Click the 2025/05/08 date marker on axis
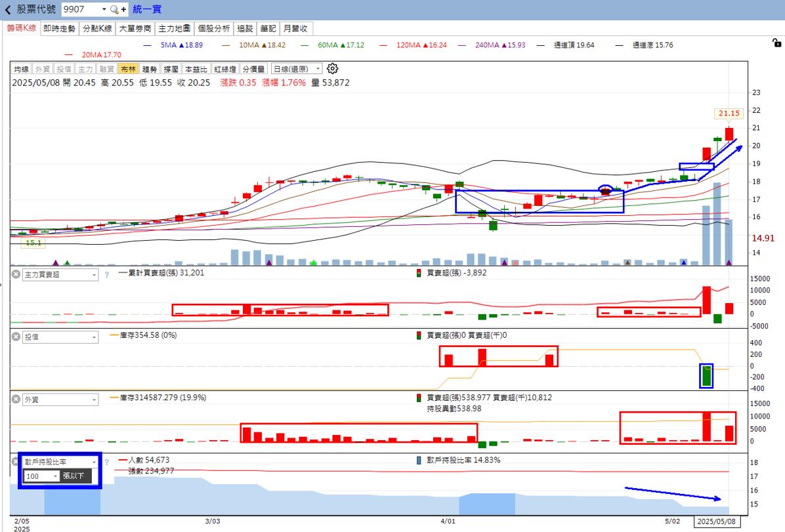The image size is (785, 532). [717, 522]
